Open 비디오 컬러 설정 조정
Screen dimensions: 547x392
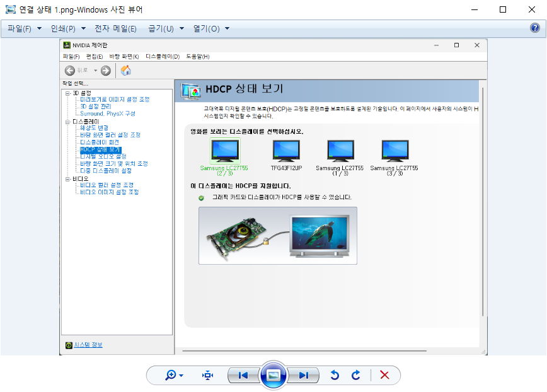tap(107, 185)
